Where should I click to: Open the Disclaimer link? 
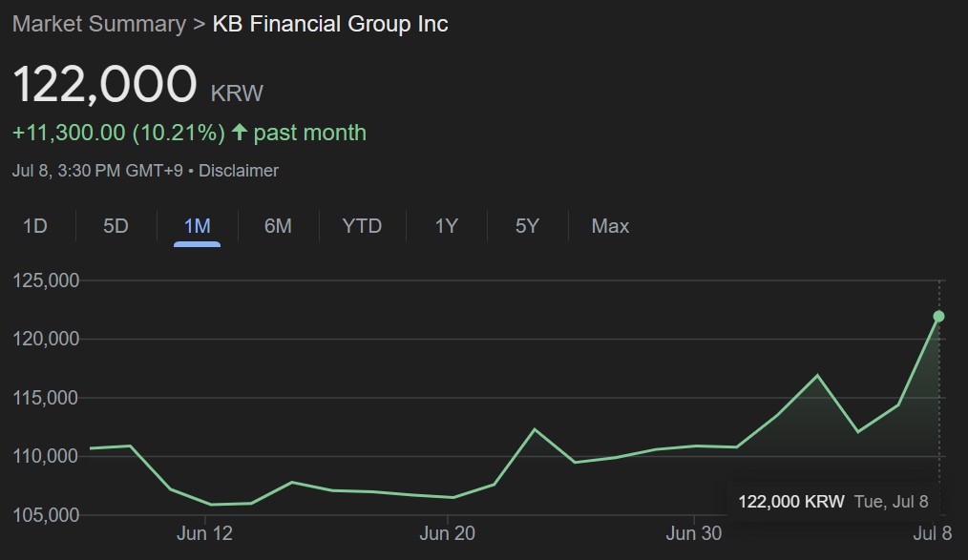click(x=239, y=171)
